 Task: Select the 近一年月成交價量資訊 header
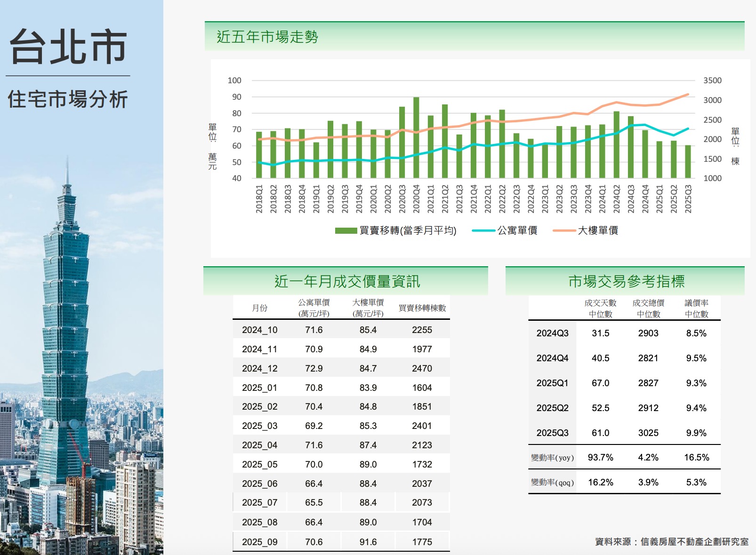tap(347, 281)
